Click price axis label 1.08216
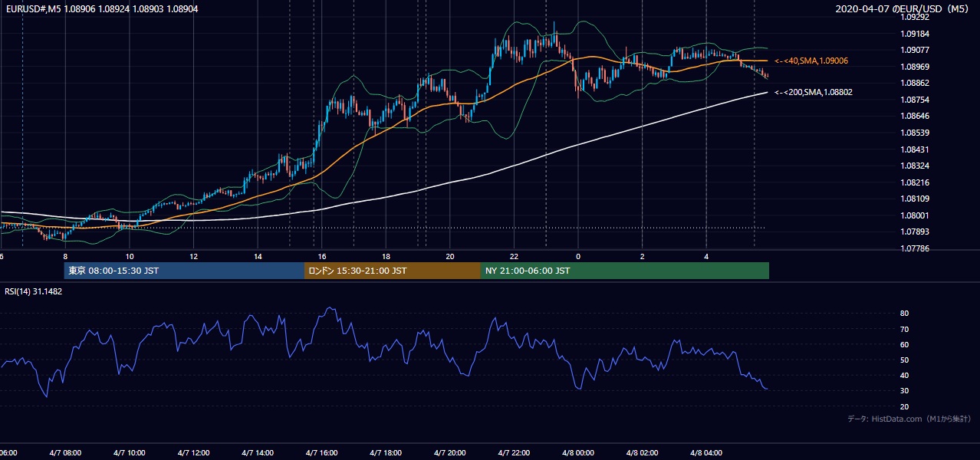 (915, 182)
